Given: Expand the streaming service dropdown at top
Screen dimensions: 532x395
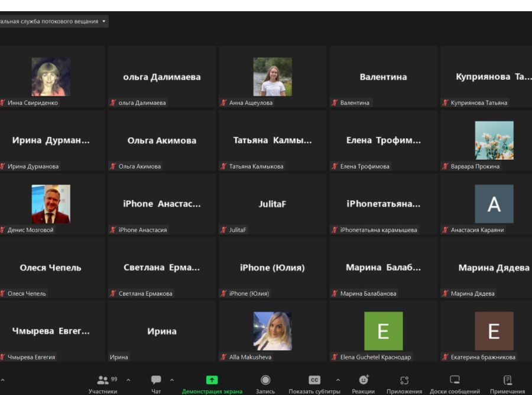Looking at the screenshot, I should click(x=104, y=21).
